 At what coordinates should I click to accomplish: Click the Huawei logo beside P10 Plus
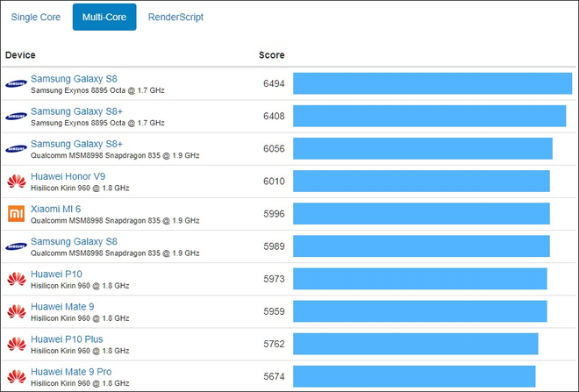pos(16,344)
